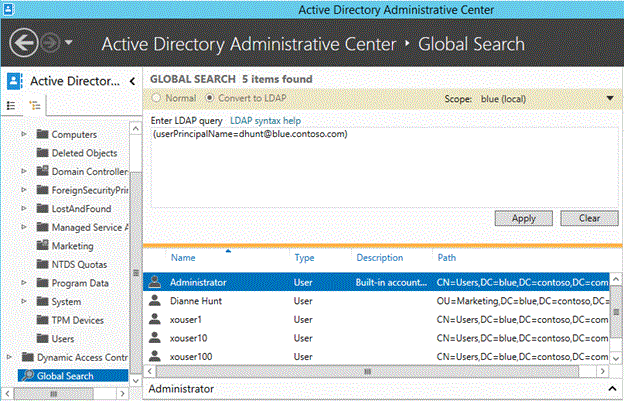Click the user icon of xouser1 row
Screen dimensions: 624x401
pyautogui.click(x=155, y=319)
